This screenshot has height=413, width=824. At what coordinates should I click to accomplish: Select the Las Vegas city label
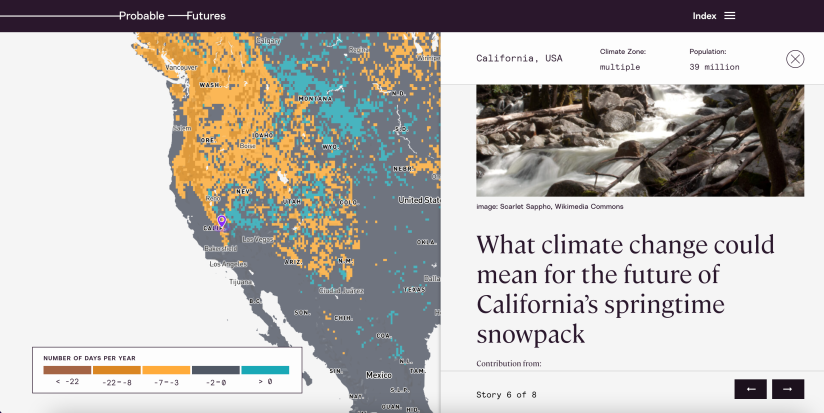258,240
